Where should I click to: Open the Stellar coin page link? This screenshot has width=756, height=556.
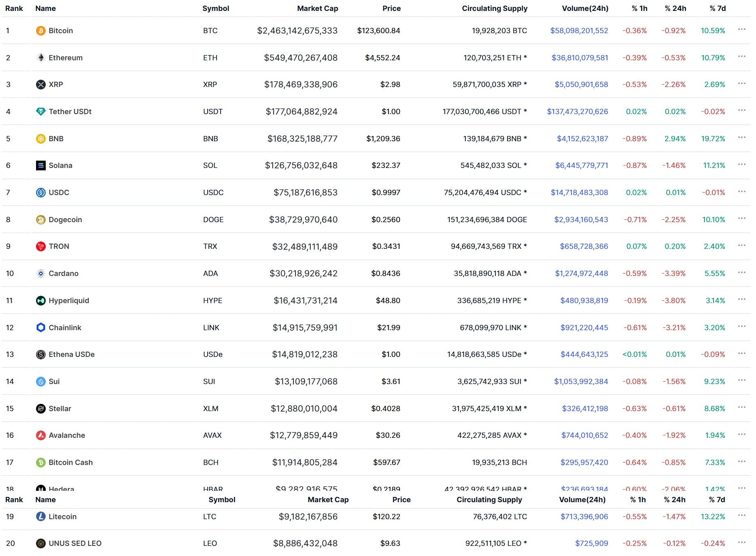pyautogui.click(x=60, y=409)
